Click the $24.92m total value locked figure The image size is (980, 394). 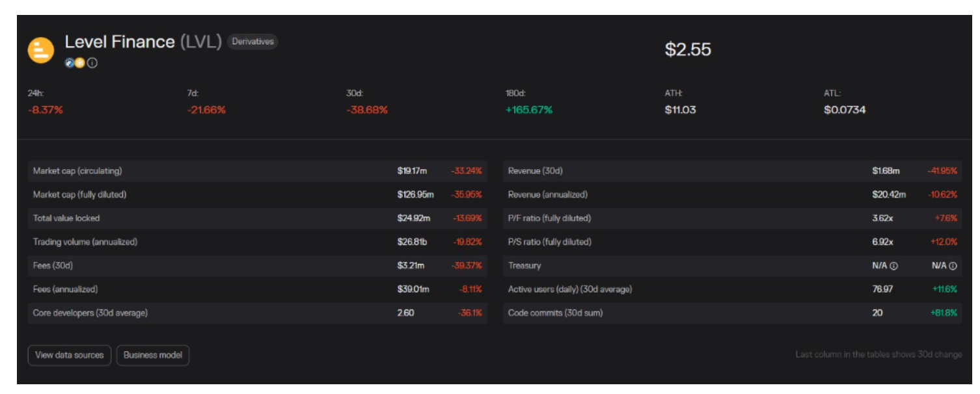413,218
